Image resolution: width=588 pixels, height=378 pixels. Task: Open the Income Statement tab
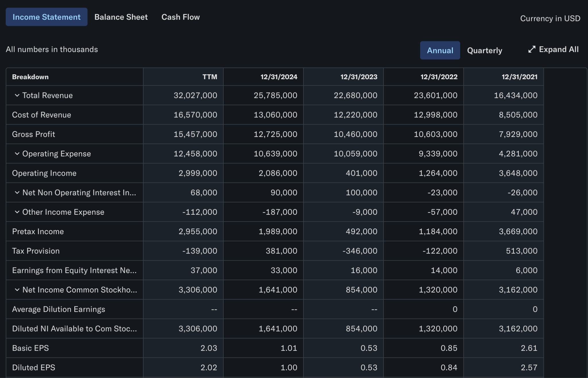coord(47,17)
